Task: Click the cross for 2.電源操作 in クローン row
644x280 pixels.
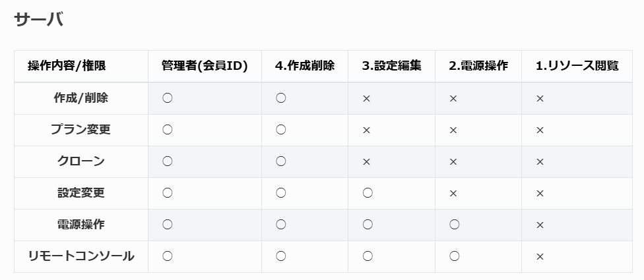Action: click(453, 162)
